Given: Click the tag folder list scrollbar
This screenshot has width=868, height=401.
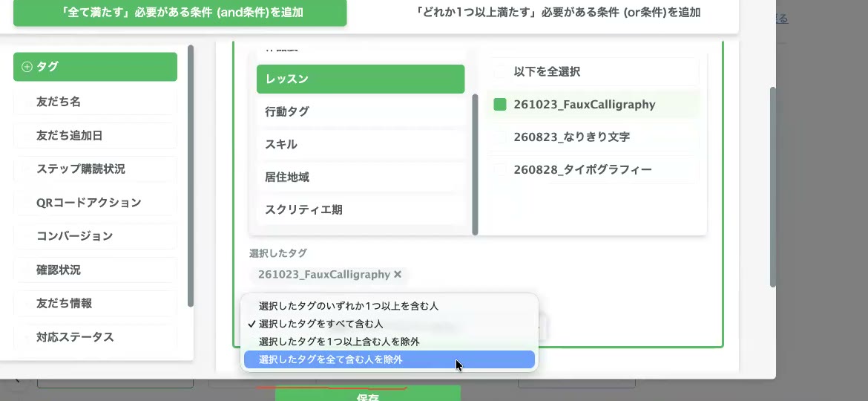Looking at the screenshot, I should point(475,165).
